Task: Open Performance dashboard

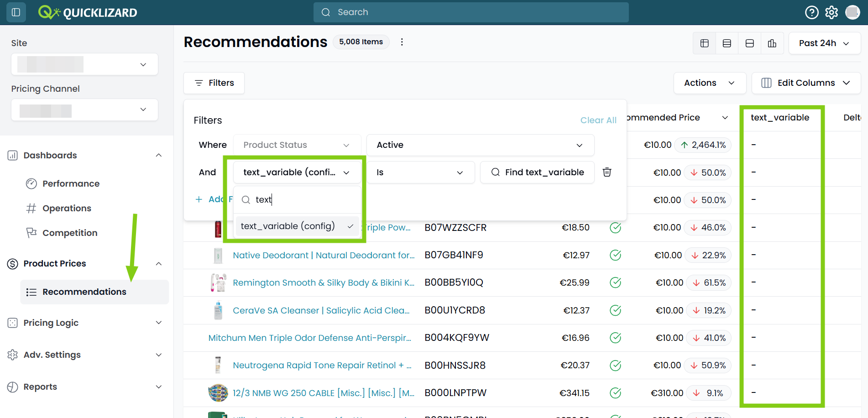Action: (x=71, y=184)
